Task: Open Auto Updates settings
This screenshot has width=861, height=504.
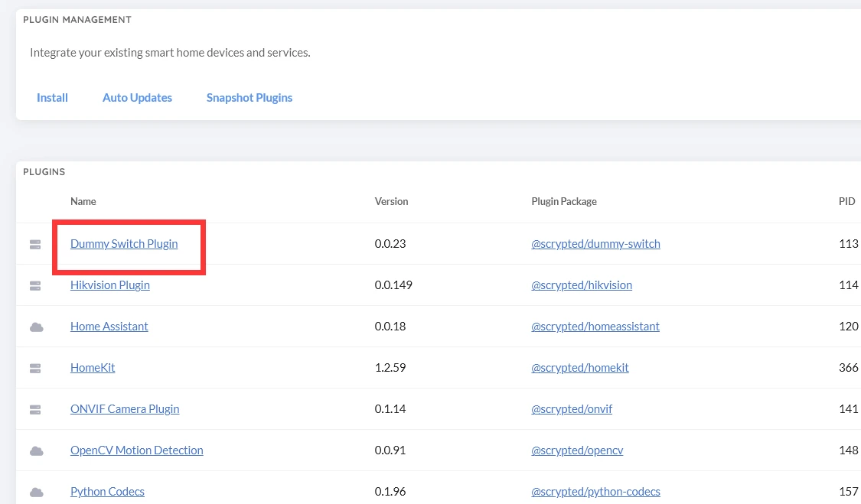Action: (137, 98)
